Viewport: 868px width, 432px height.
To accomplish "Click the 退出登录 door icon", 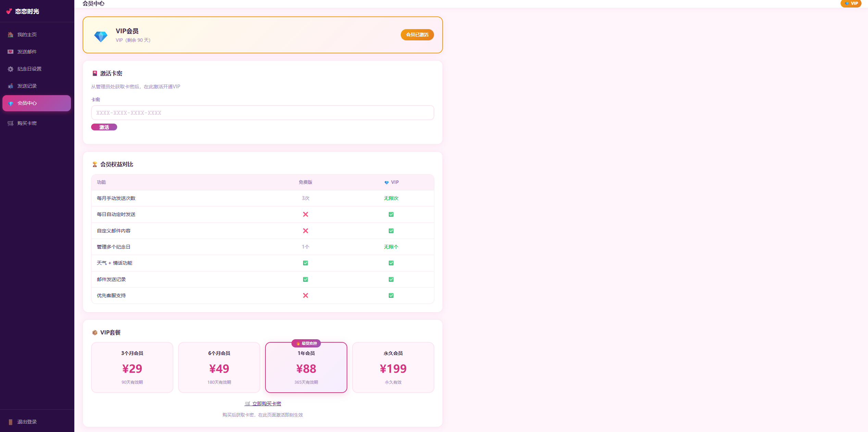I will 11,422.
